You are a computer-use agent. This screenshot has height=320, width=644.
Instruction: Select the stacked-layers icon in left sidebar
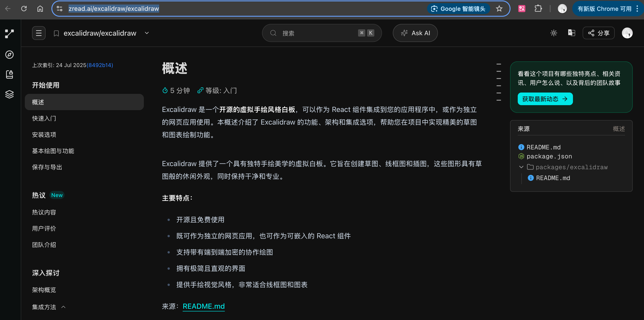pos(9,94)
